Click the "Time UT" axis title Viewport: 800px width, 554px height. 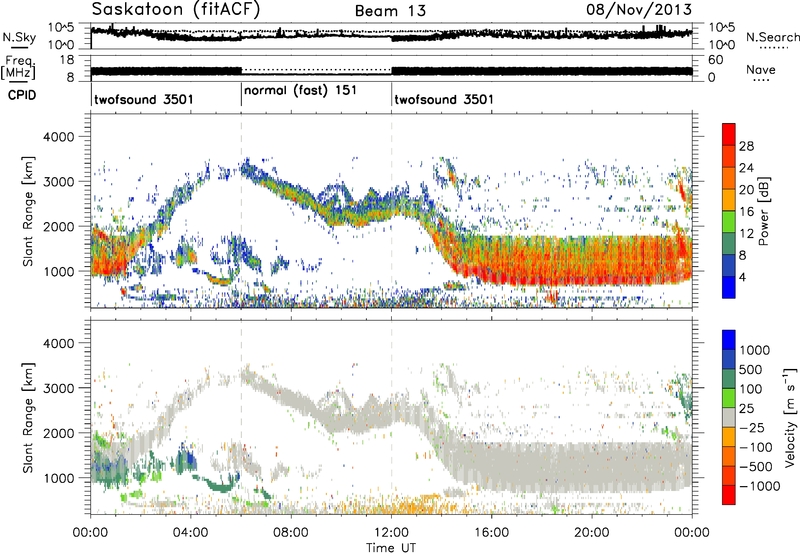click(391, 548)
